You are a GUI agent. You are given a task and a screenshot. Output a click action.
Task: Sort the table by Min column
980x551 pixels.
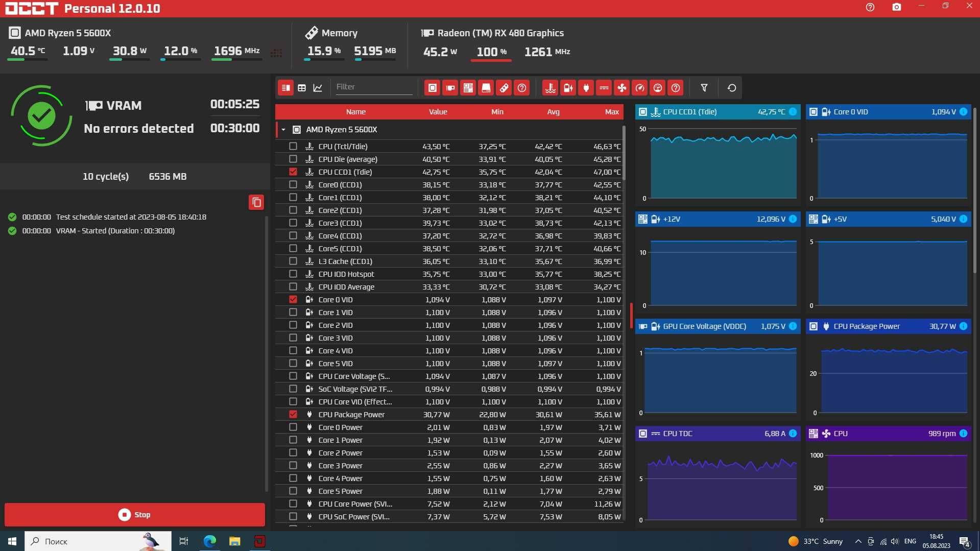(497, 112)
